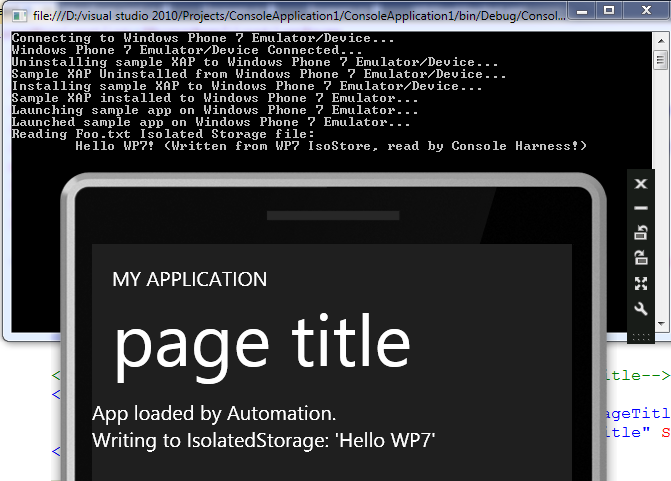Click console scrollbar up arrow
This screenshot has width=671, height=481.
[661, 41]
